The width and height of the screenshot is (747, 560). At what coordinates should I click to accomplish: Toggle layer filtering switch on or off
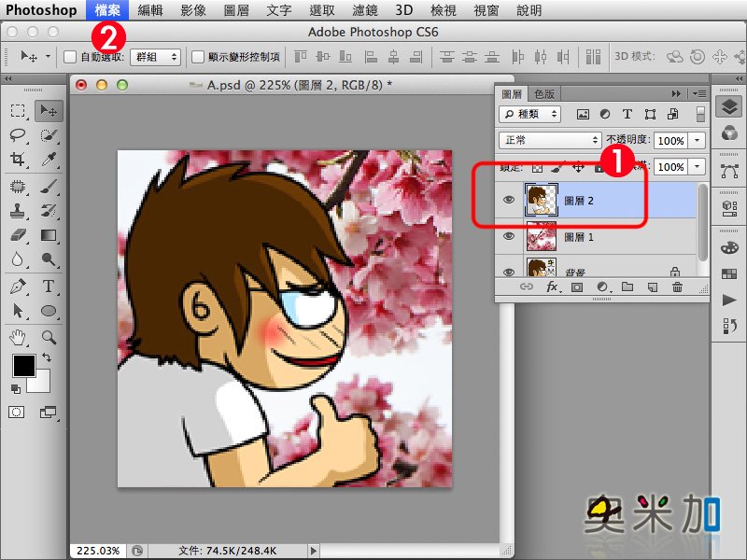(700, 114)
